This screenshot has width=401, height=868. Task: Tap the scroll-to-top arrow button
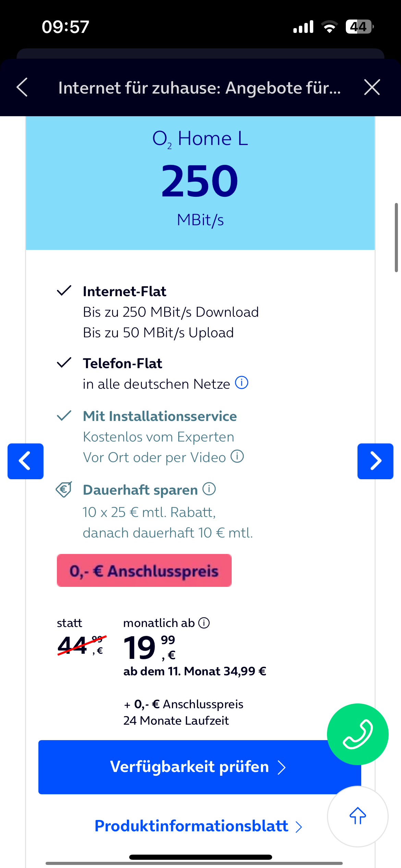pos(357,816)
